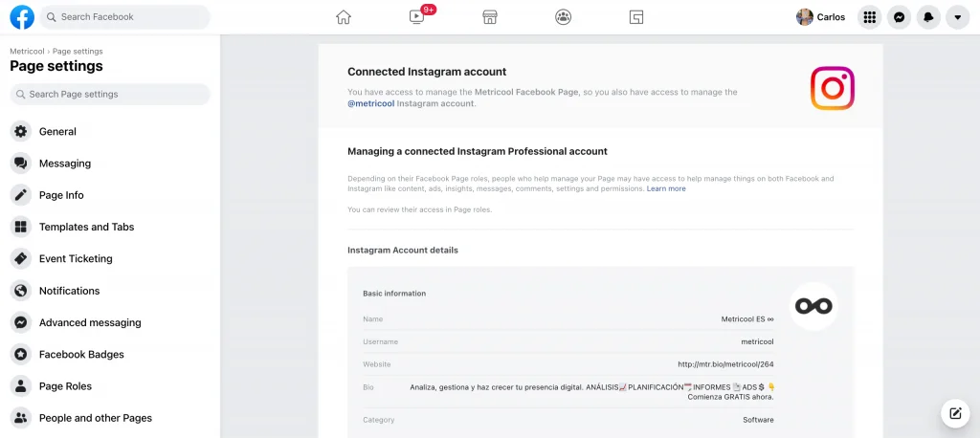Open the nine-dot menu grid
Image resolution: width=980 pixels, height=438 pixels.
click(869, 17)
